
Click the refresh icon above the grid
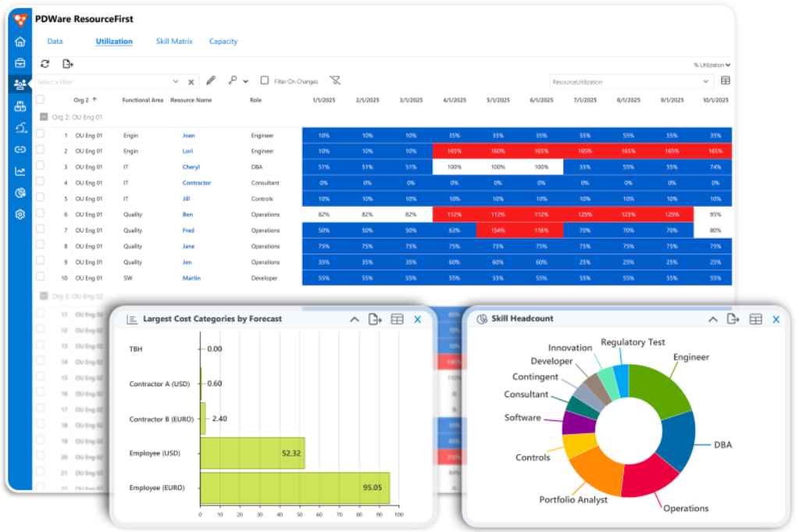(44, 64)
